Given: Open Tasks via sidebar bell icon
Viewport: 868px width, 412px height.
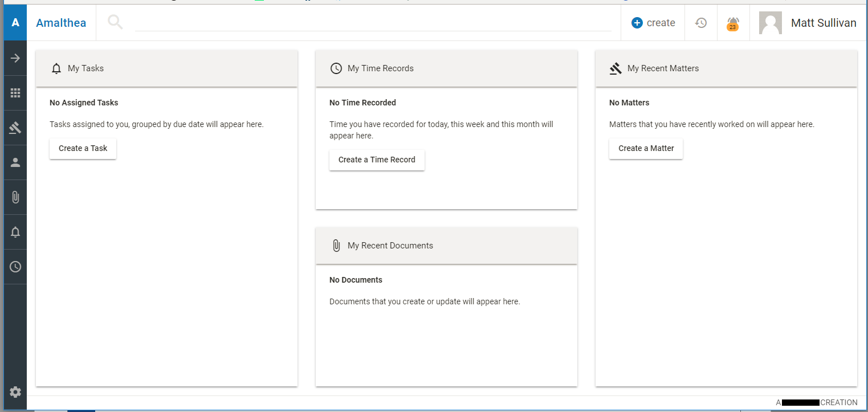Looking at the screenshot, I should point(15,232).
